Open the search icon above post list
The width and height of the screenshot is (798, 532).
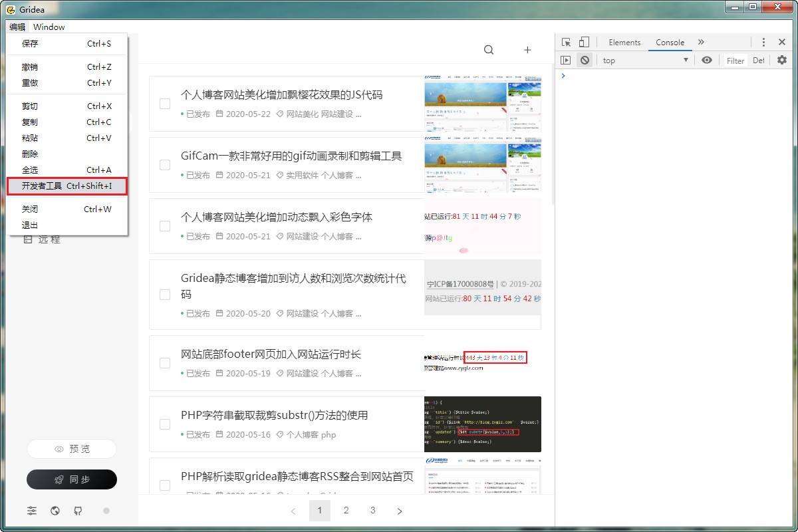coord(489,50)
